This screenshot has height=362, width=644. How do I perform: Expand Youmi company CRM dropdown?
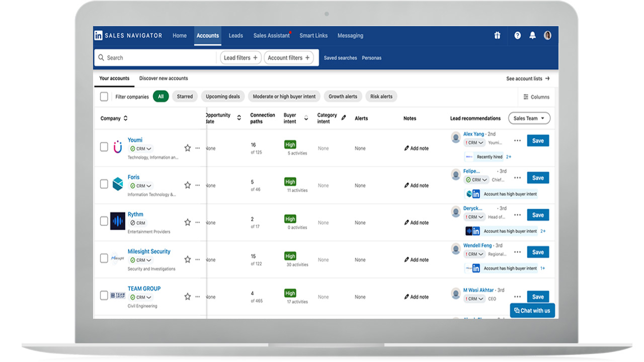141,149
